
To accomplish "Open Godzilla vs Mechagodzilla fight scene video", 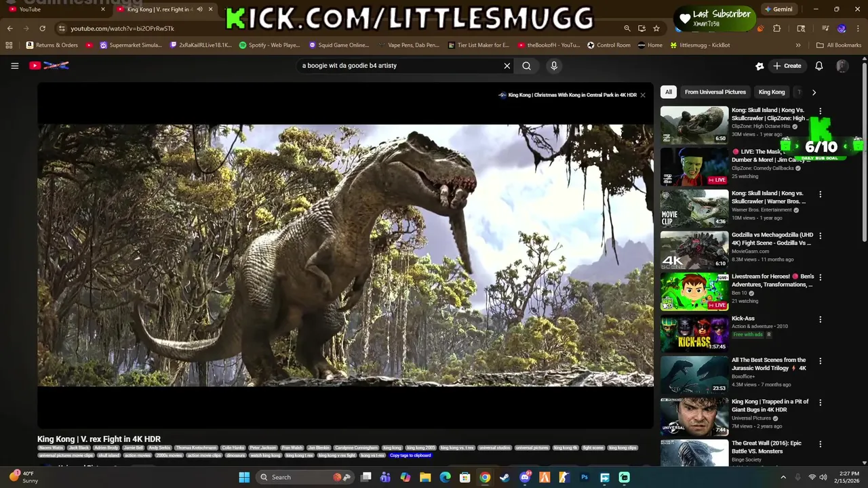I will 694,249.
